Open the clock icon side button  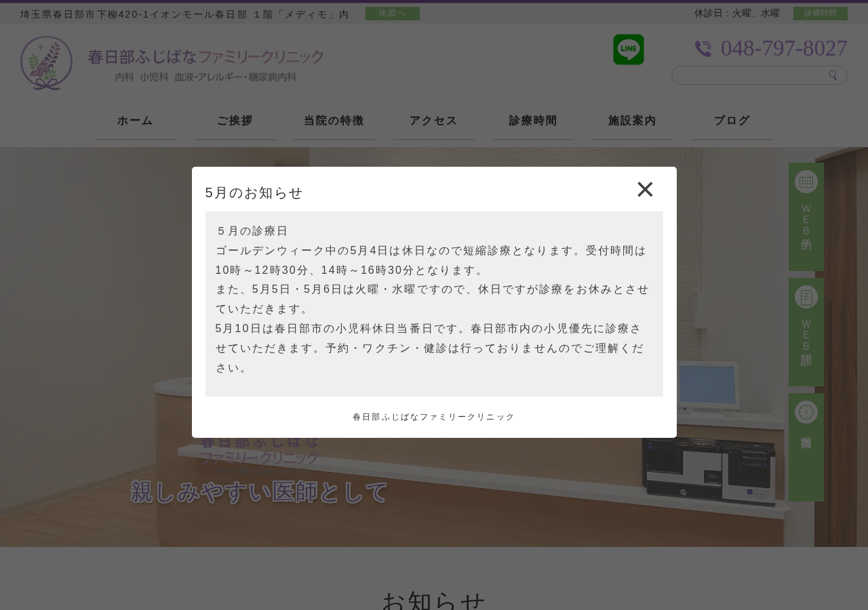point(806,447)
